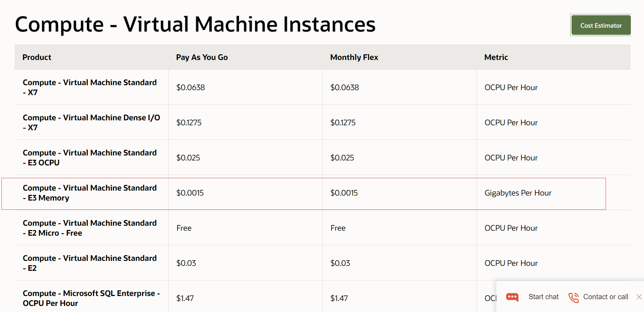Select the E2 Micro - Free product name
The width and height of the screenshot is (644, 312).
point(89,228)
